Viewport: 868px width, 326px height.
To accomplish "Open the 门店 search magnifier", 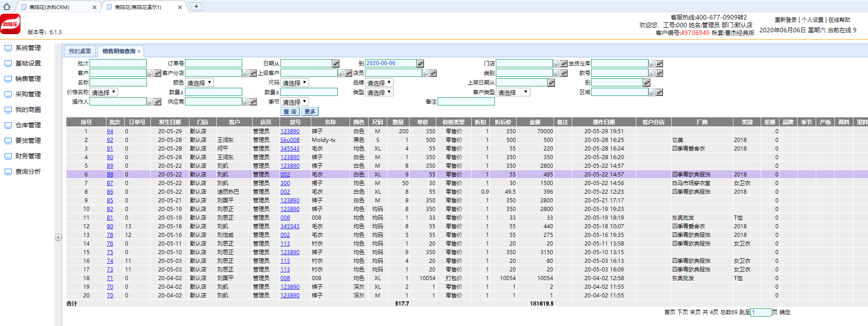I will click(557, 64).
